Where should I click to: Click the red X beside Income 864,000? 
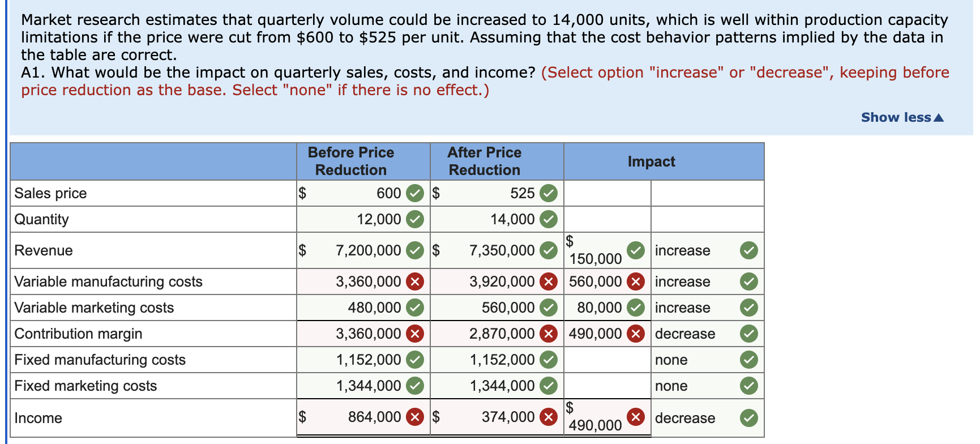click(x=415, y=417)
